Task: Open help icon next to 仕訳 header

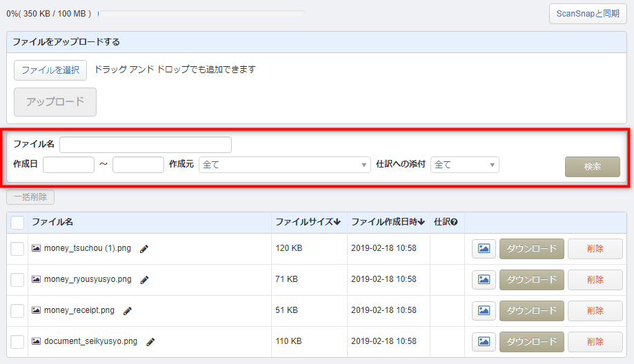Action: point(454,222)
